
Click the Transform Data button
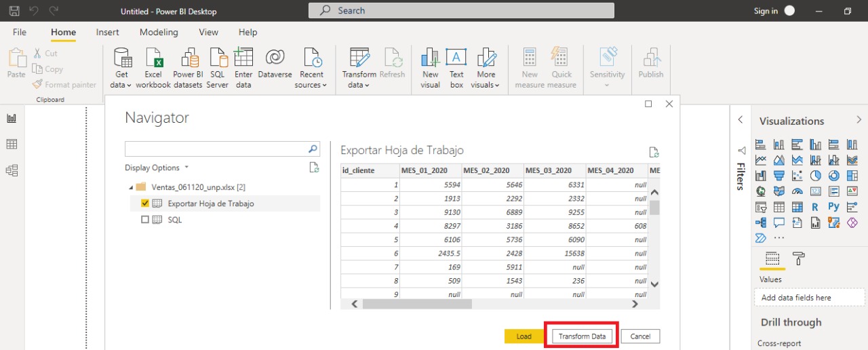pyautogui.click(x=582, y=336)
